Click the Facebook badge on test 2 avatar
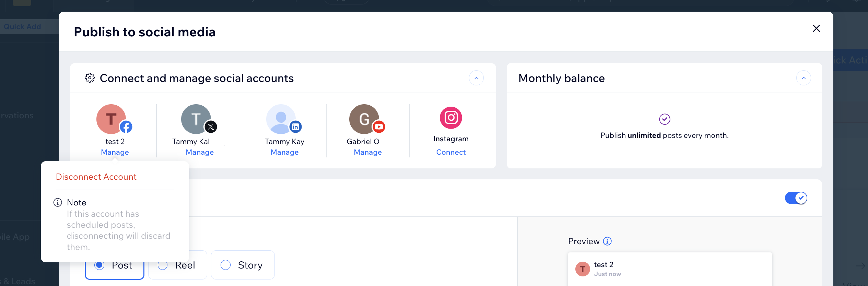 (x=126, y=127)
